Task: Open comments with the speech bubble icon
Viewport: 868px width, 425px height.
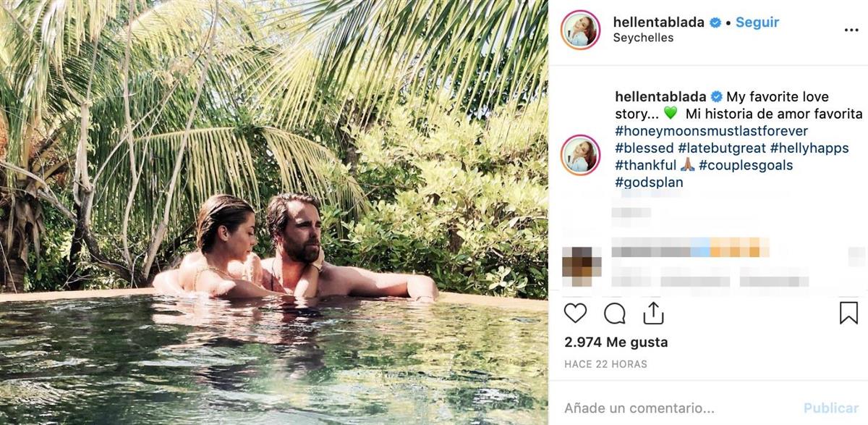Action: pyautogui.click(x=614, y=313)
